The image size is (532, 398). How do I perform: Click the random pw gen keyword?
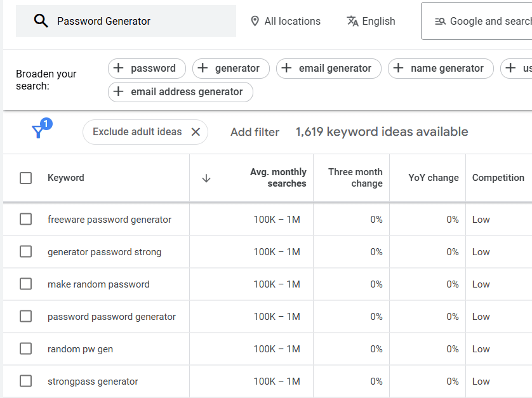pos(80,349)
